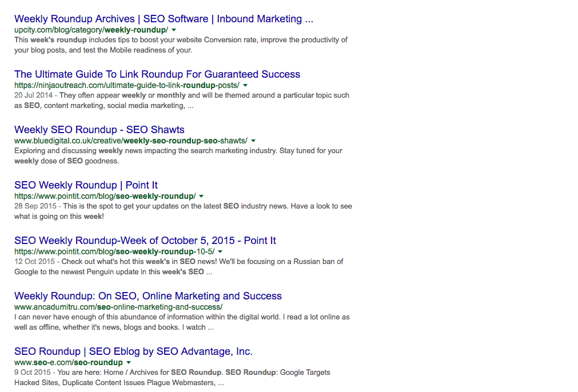Open SEO Weekly Roundup-Week of October 5 result
The image size is (578, 392).
point(145,241)
